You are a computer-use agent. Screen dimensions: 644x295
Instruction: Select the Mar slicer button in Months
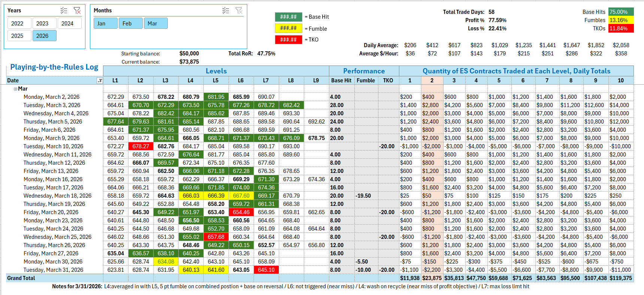[155, 23]
